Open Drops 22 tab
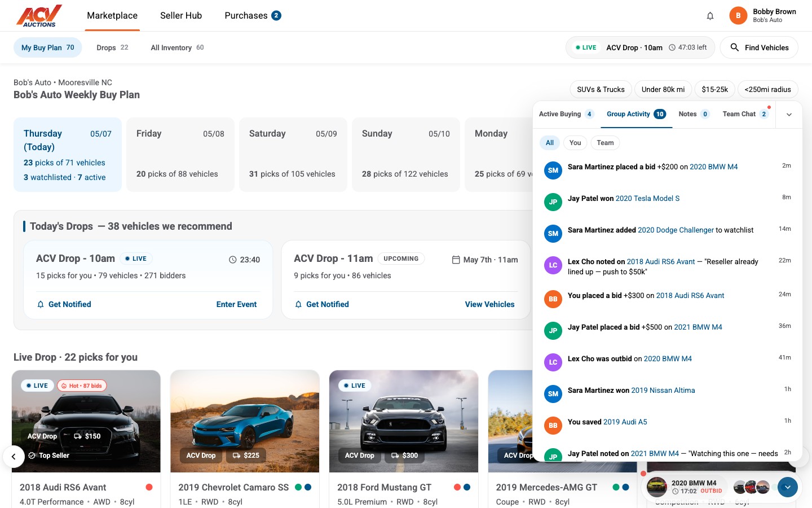 click(112, 47)
